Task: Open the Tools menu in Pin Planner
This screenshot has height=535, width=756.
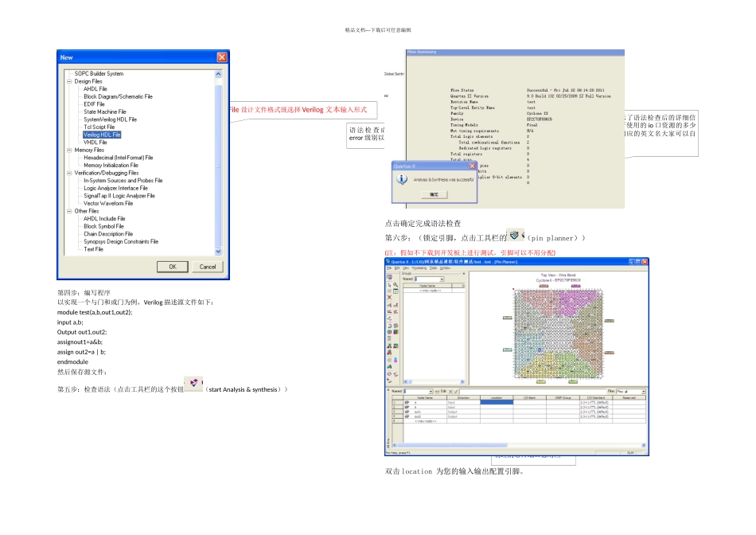Action: point(433,268)
